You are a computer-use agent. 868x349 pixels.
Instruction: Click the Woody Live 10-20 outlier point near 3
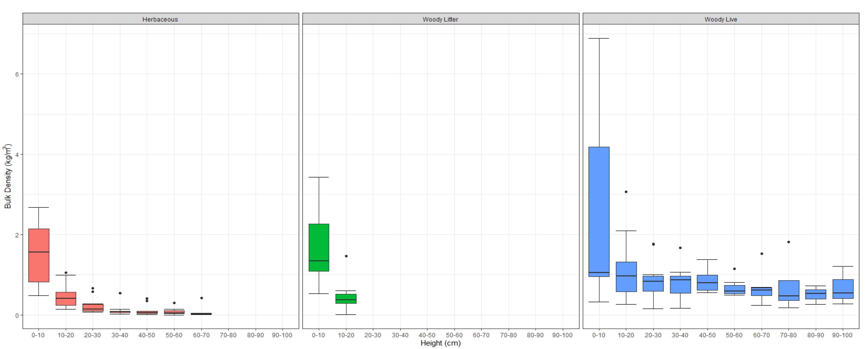click(x=626, y=192)
